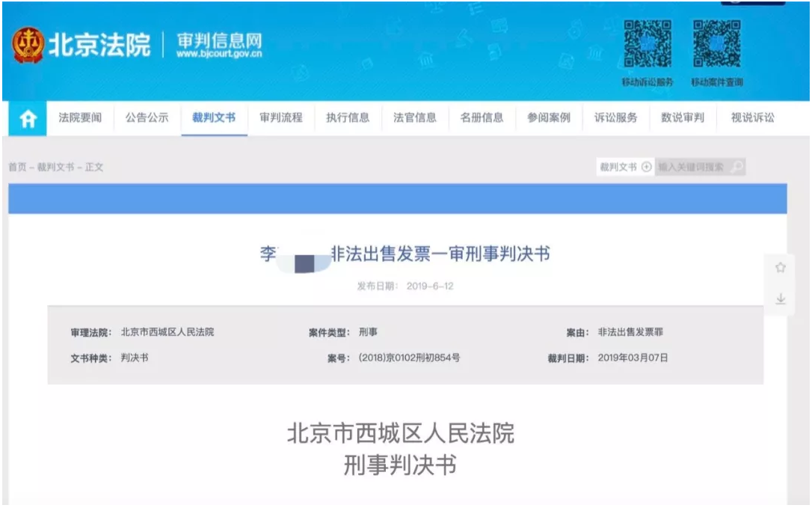This screenshot has height=508, width=812.
Task: Click the star favorite icon beside document
Action: click(781, 268)
